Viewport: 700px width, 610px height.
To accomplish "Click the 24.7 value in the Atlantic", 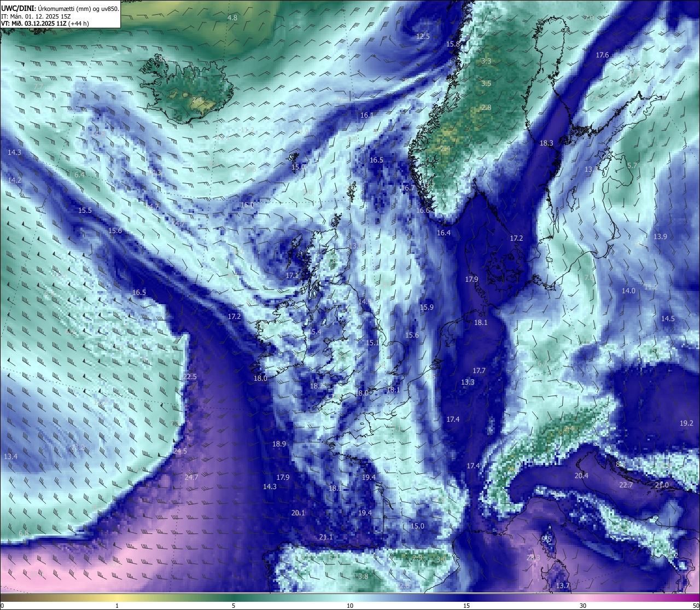I will point(191,478).
